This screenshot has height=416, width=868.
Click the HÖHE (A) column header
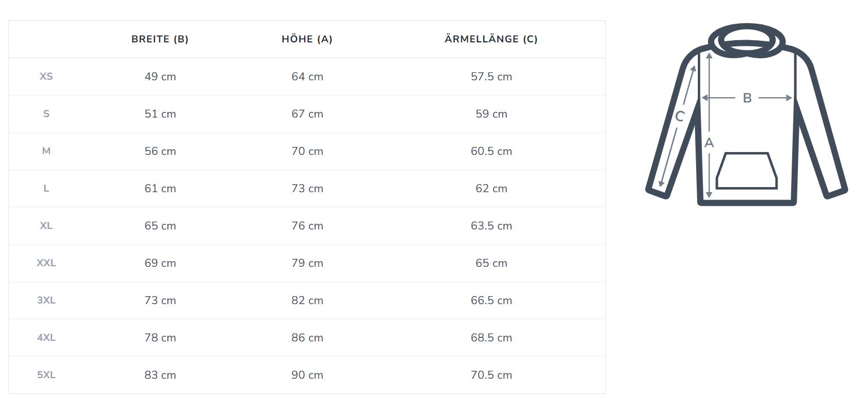coord(307,39)
